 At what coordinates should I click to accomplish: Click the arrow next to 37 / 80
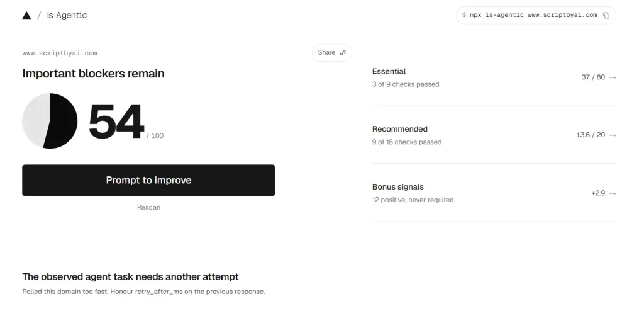(x=613, y=77)
